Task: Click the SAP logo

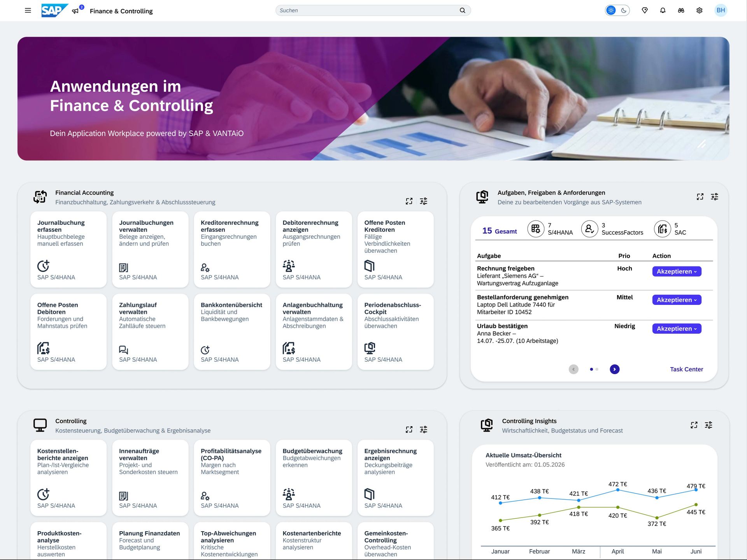Action: (54, 10)
